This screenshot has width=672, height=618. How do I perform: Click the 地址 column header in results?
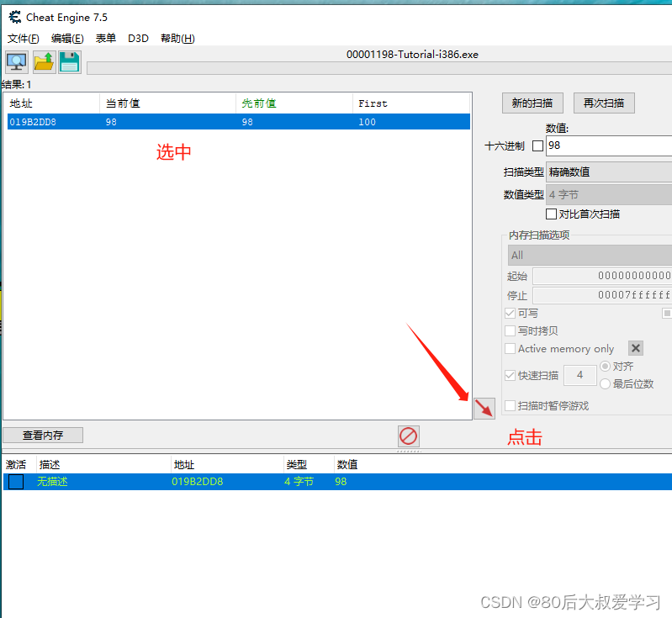coord(54,103)
